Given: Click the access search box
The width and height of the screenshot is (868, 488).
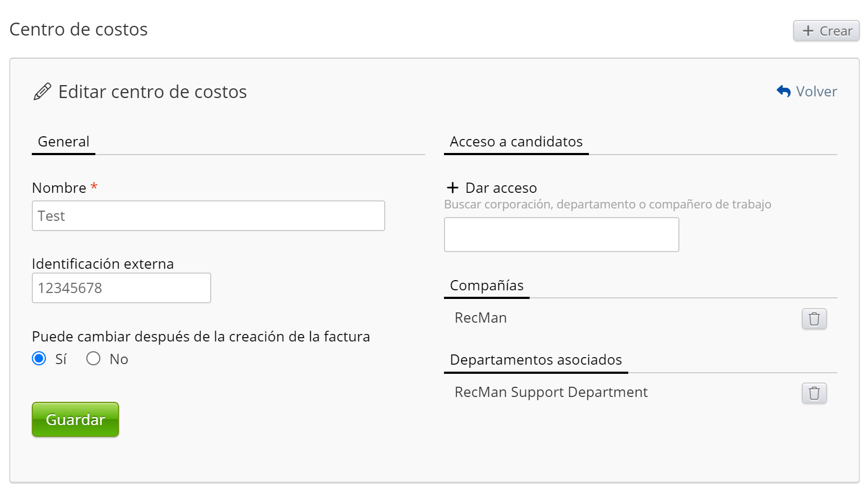Looking at the screenshot, I should 561,235.
